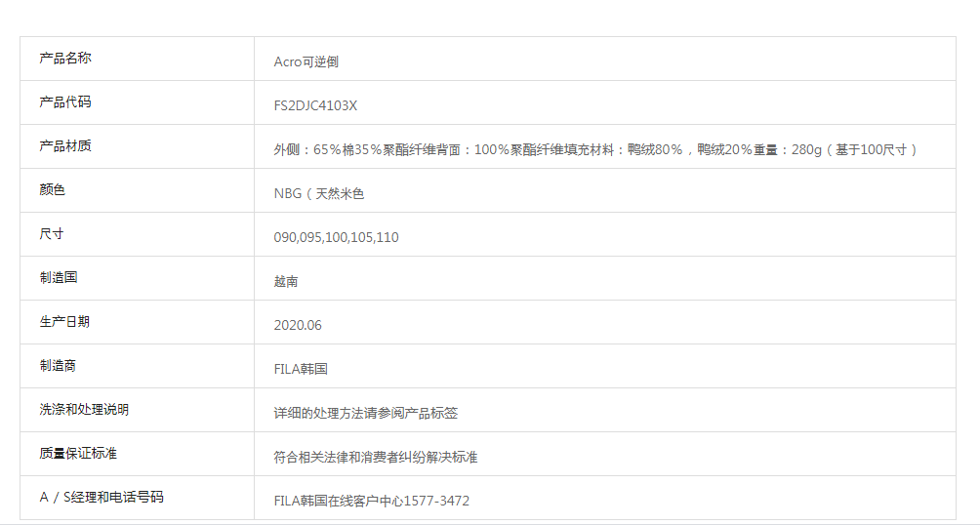This screenshot has height=525, width=980.
Task: Click the text 符合相关法律和消费者纠纷解决标准
Action: (x=376, y=457)
